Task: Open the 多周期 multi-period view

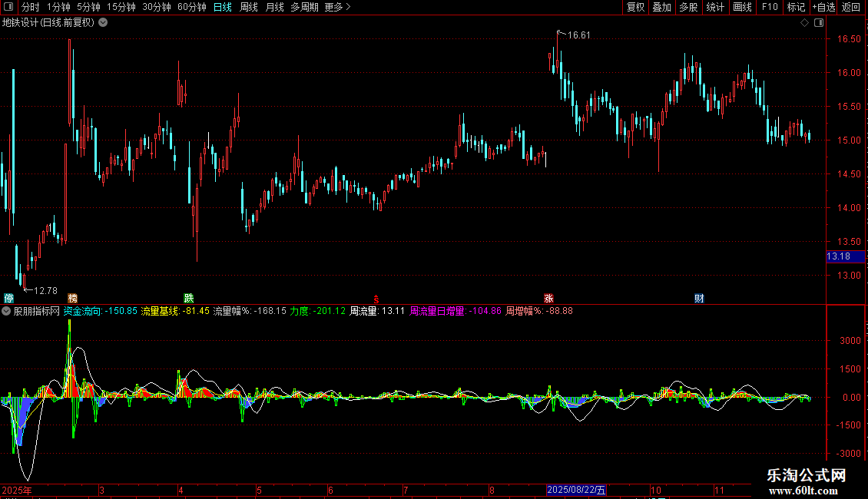Action: 304,7
